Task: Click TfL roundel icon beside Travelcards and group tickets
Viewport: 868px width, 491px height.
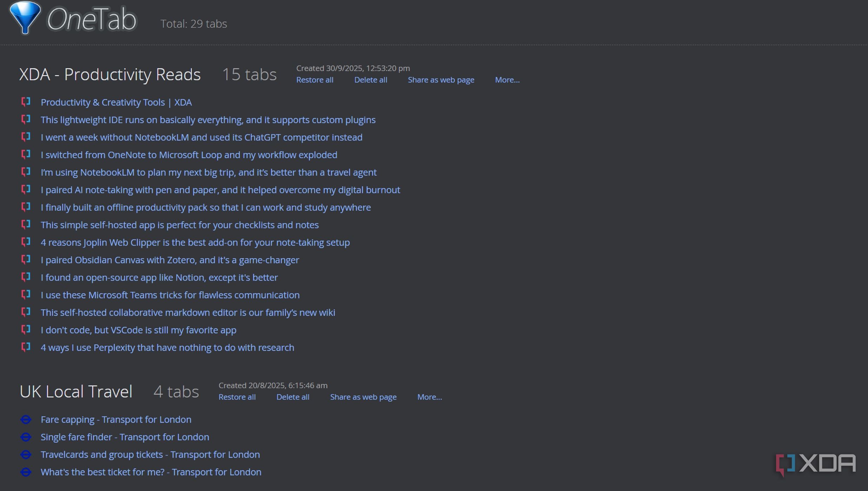Action: (26, 455)
